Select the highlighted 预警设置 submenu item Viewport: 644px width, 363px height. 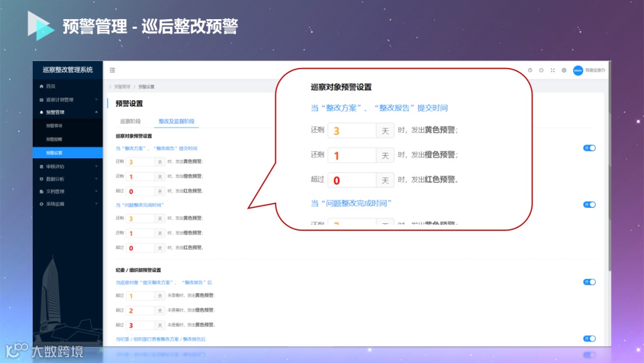[x=68, y=152]
